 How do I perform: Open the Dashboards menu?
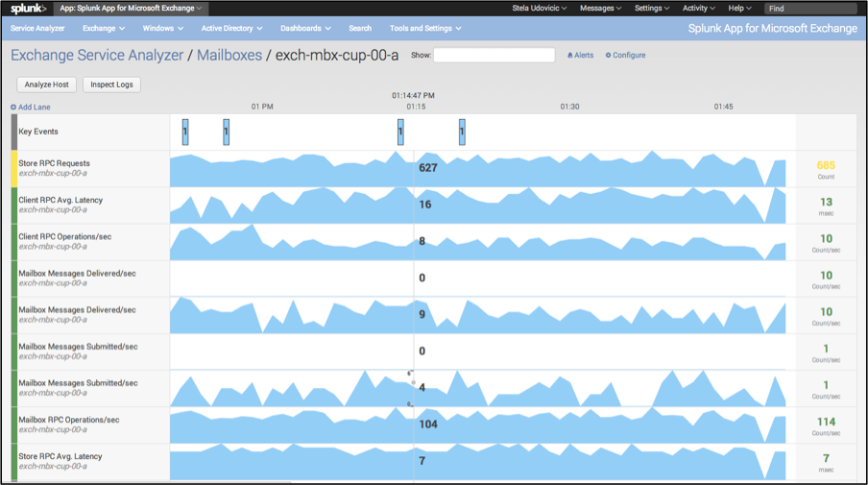click(305, 28)
